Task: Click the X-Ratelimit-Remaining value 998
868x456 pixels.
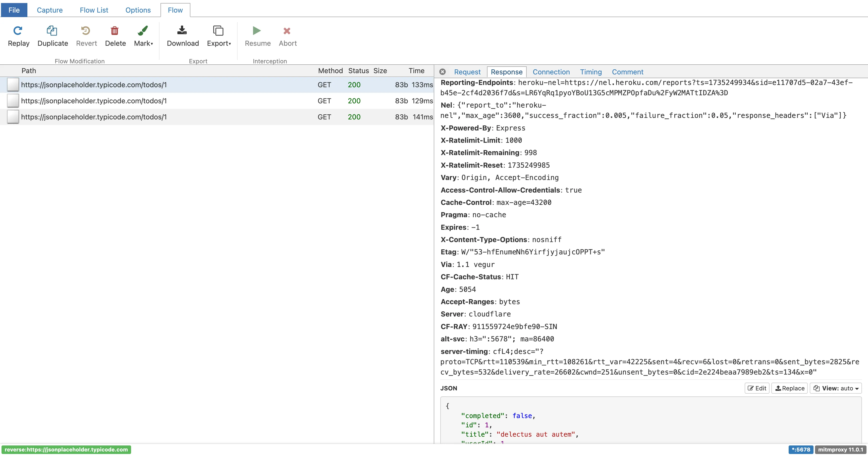Action: coord(530,153)
